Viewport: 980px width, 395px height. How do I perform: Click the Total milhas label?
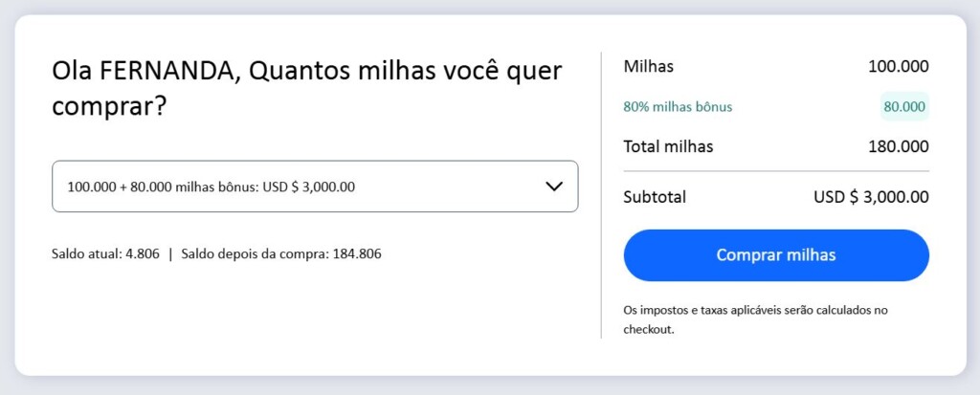click(668, 146)
